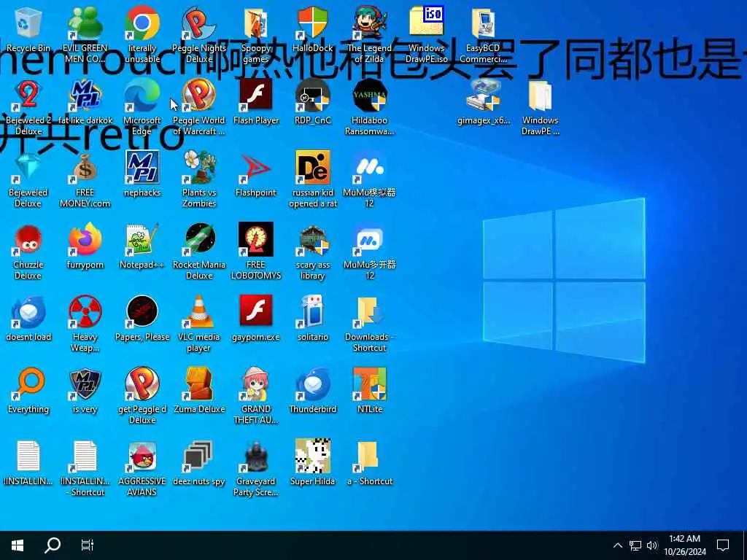Open the network status tray icon
Viewport: 747px width, 560px height.
(x=635, y=545)
